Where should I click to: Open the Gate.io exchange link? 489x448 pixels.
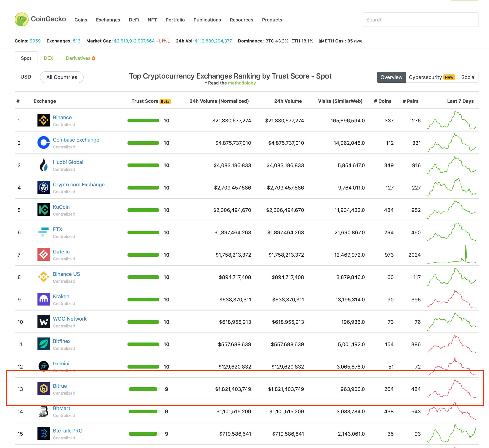[x=61, y=252]
